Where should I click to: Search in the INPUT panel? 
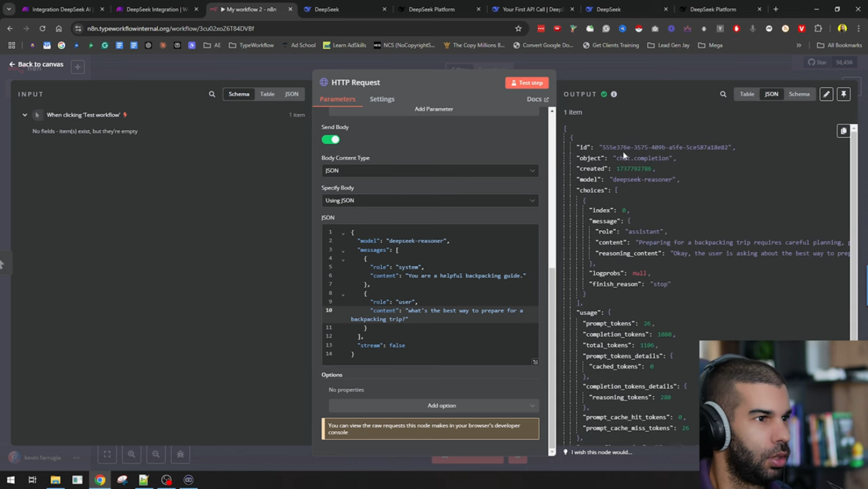click(212, 94)
